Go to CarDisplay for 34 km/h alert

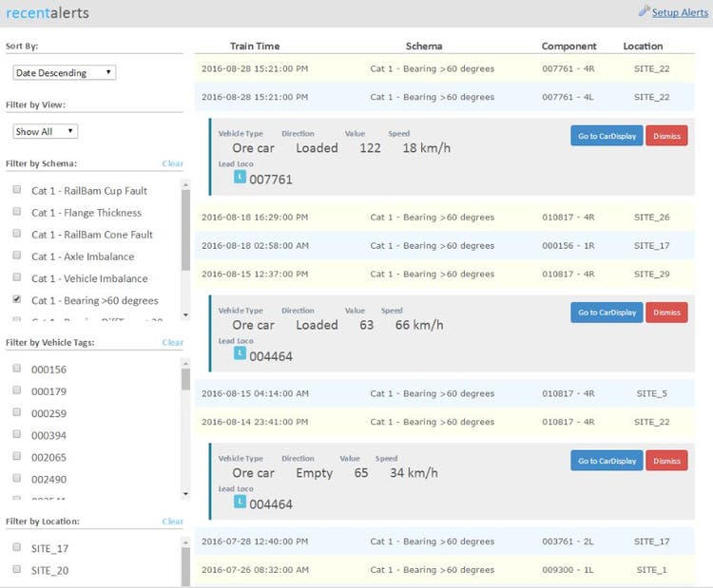click(607, 461)
